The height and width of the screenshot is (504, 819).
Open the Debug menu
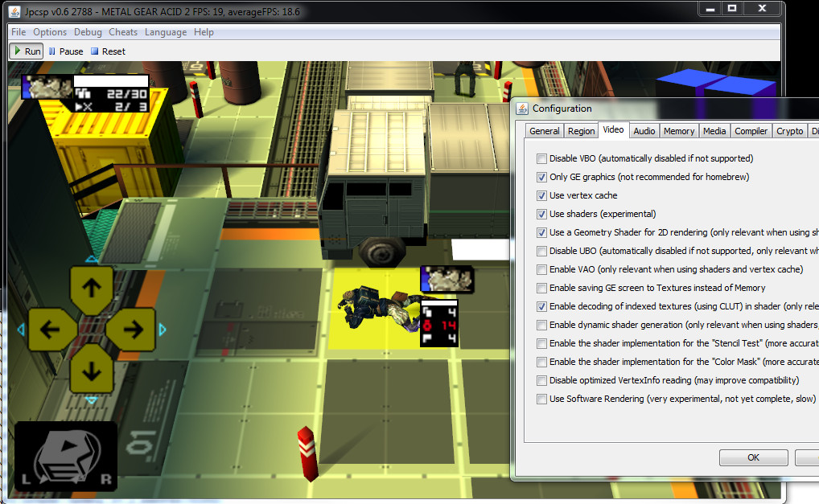[x=88, y=32]
